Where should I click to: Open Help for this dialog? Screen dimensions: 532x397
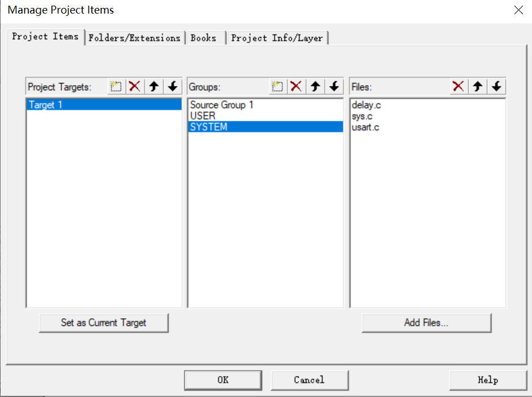point(488,380)
